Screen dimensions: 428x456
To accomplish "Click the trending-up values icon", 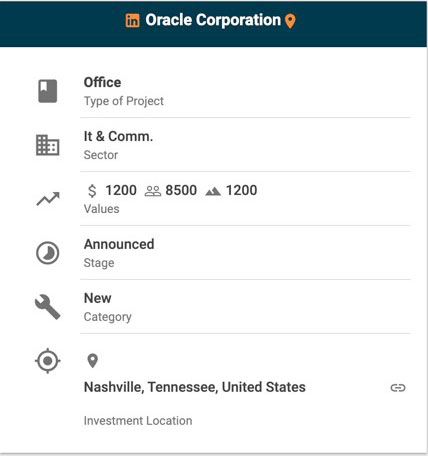I will pos(48,199).
